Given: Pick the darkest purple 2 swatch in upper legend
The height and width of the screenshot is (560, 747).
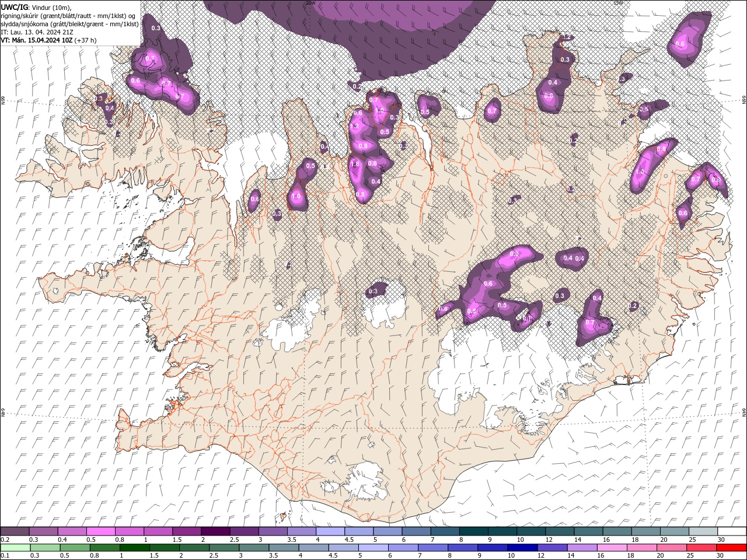Looking at the screenshot, I should (215, 531).
